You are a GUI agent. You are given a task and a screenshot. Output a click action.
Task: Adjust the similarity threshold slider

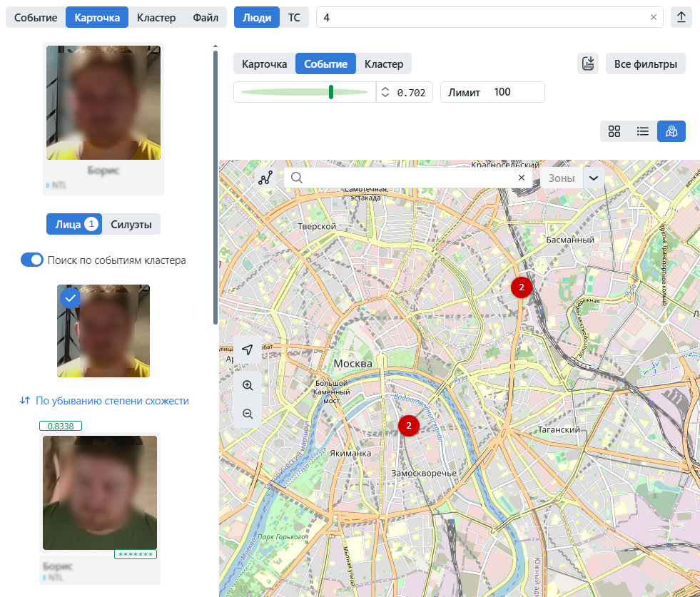[331, 91]
